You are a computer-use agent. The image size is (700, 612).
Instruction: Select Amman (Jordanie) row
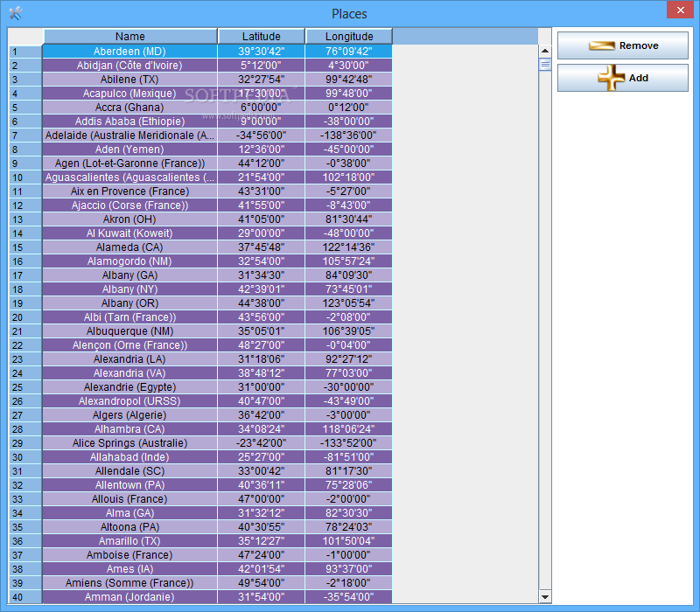[129, 597]
